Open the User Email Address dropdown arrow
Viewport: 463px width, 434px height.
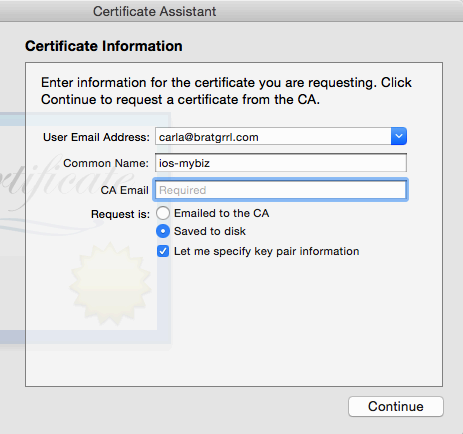coord(399,136)
